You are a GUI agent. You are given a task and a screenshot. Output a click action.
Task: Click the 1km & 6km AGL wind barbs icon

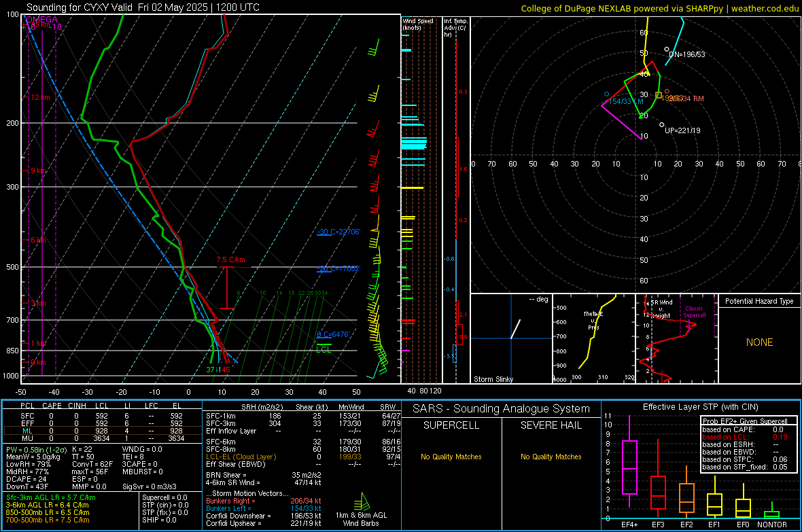pos(362,501)
